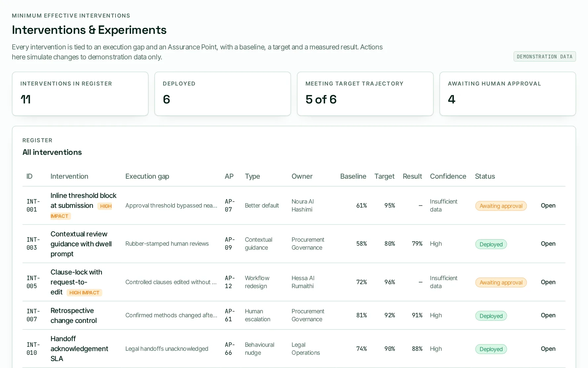Click Awaiting approval badge for INT-005

501,282
